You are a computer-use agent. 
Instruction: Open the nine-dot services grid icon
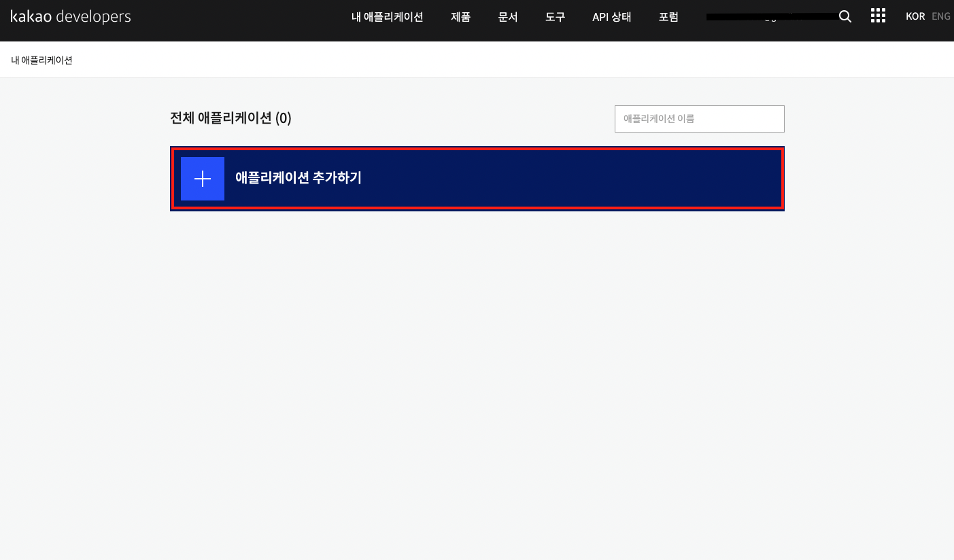[x=878, y=16]
